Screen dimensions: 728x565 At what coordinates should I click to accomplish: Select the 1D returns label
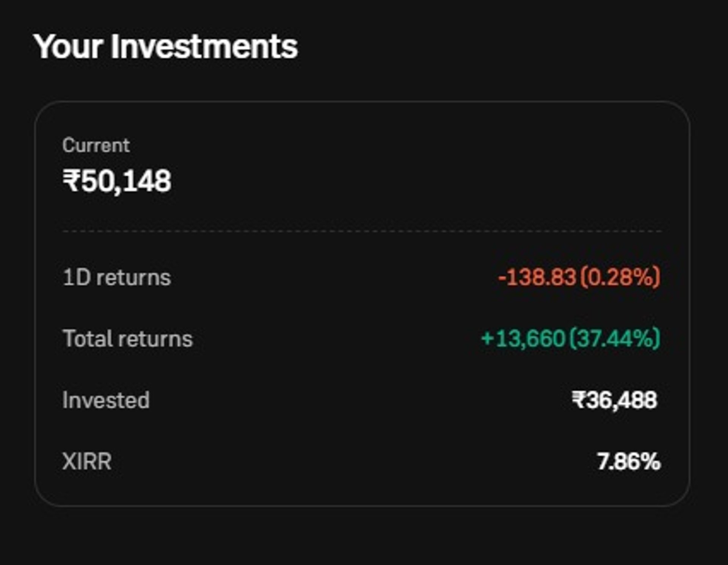(x=117, y=277)
